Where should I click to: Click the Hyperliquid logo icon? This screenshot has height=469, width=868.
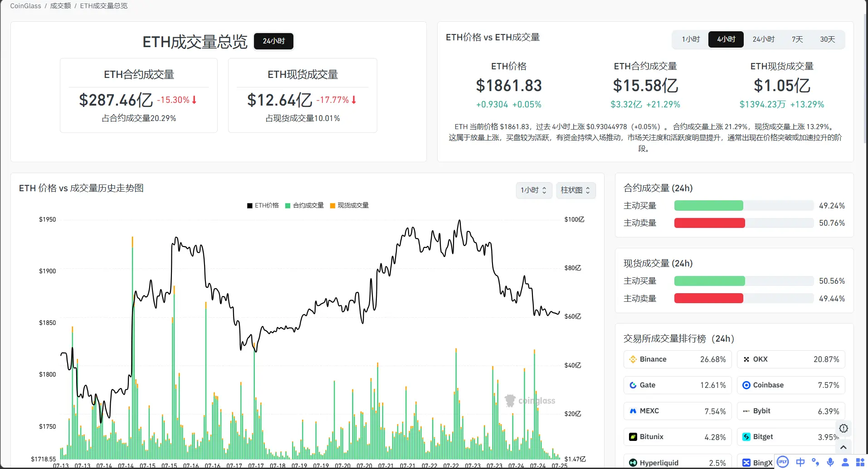(633, 463)
